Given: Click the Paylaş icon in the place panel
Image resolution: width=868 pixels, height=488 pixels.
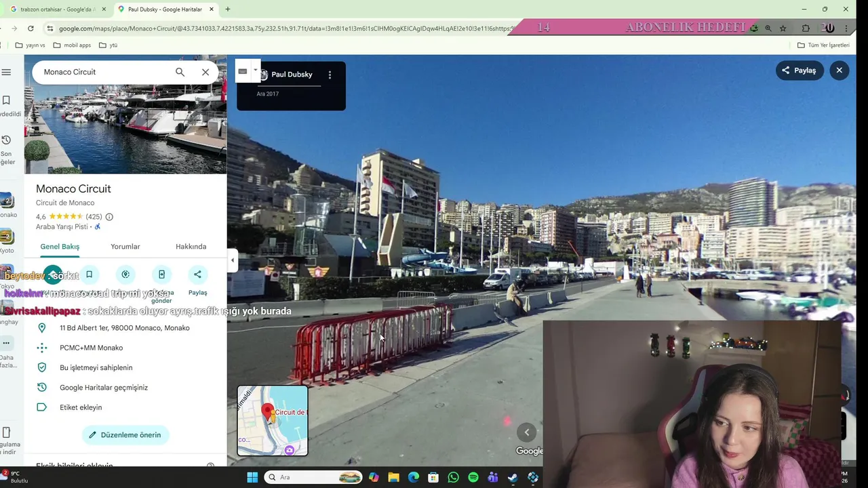Looking at the screenshot, I should point(197,274).
